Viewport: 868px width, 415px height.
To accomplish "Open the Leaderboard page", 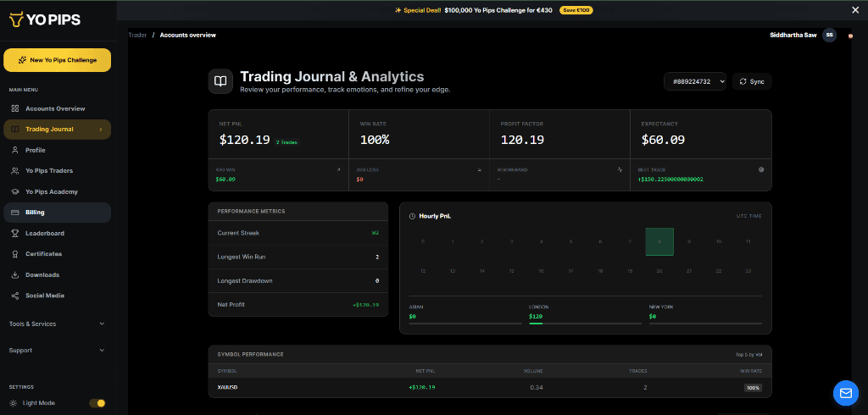I will coord(57,233).
